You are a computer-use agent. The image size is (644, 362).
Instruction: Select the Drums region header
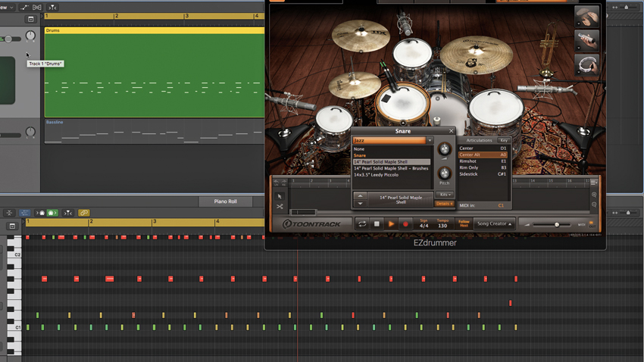tap(155, 30)
